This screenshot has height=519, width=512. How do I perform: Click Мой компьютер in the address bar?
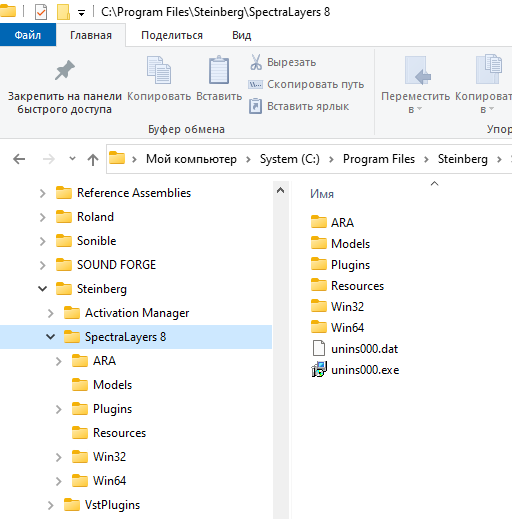click(x=191, y=159)
